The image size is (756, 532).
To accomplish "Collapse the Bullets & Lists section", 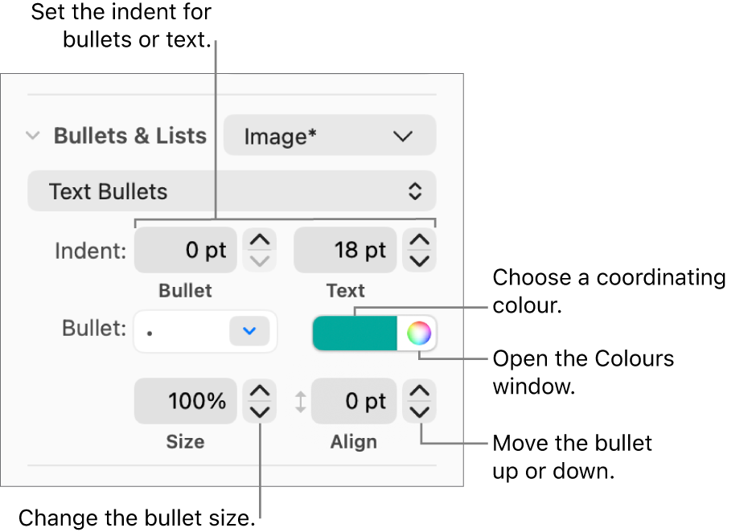I will (x=32, y=136).
